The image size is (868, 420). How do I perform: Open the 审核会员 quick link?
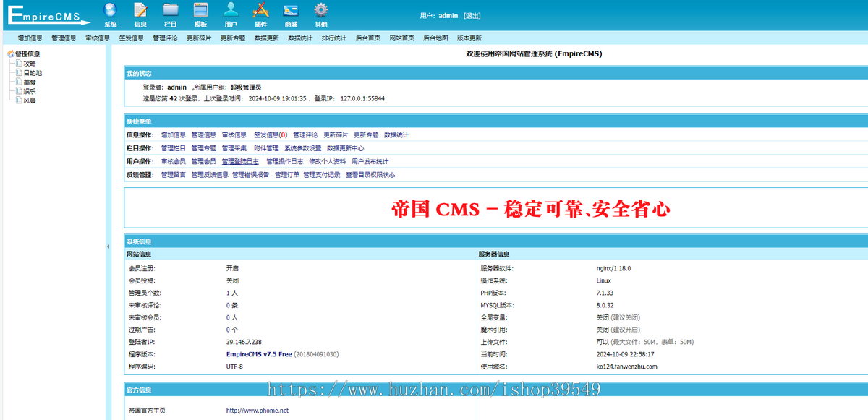(x=174, y=161)
